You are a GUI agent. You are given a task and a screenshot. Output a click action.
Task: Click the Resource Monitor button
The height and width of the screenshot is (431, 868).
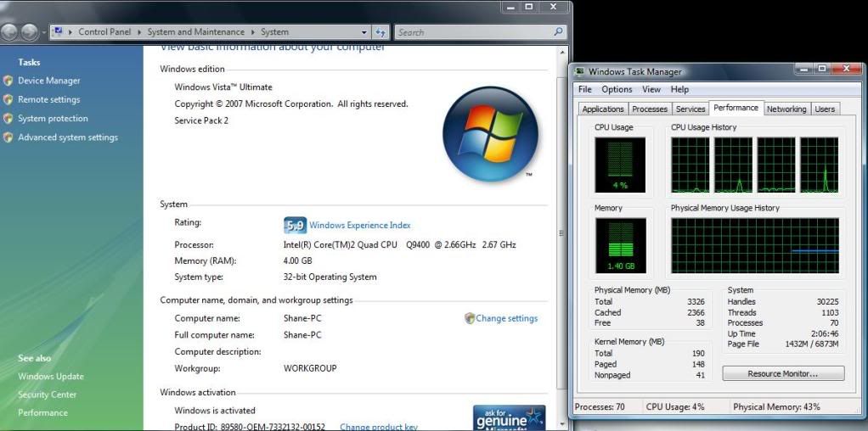click(783, 373)
